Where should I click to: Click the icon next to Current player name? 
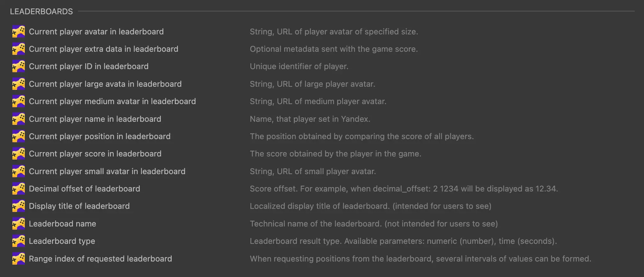[19, 119]
